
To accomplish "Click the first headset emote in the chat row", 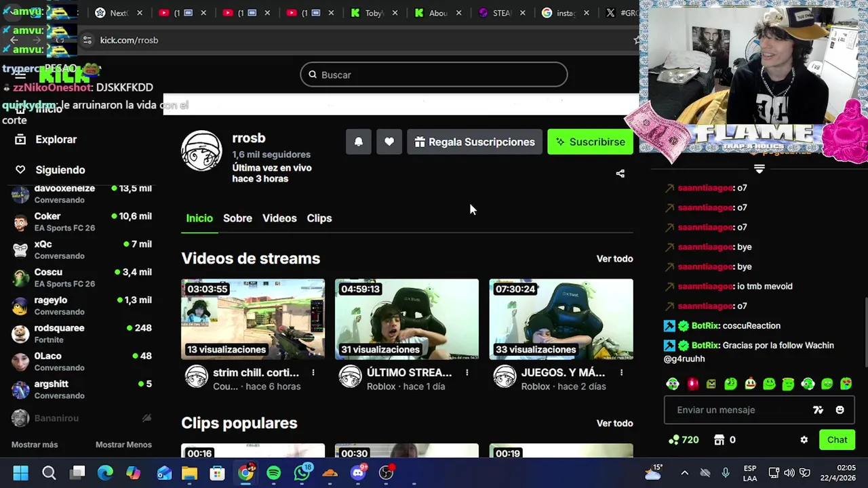I will [673, 384].
